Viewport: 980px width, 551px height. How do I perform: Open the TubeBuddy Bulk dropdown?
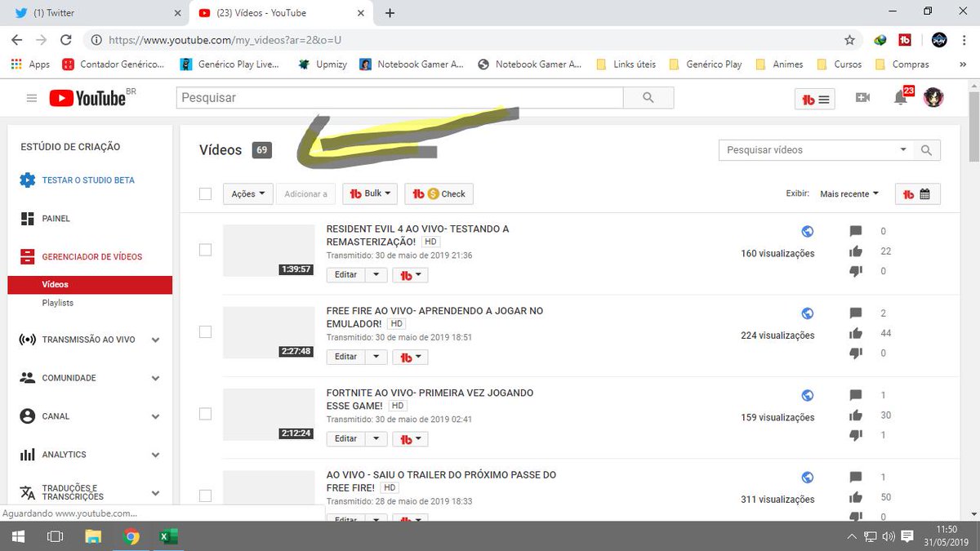(370, 194)
